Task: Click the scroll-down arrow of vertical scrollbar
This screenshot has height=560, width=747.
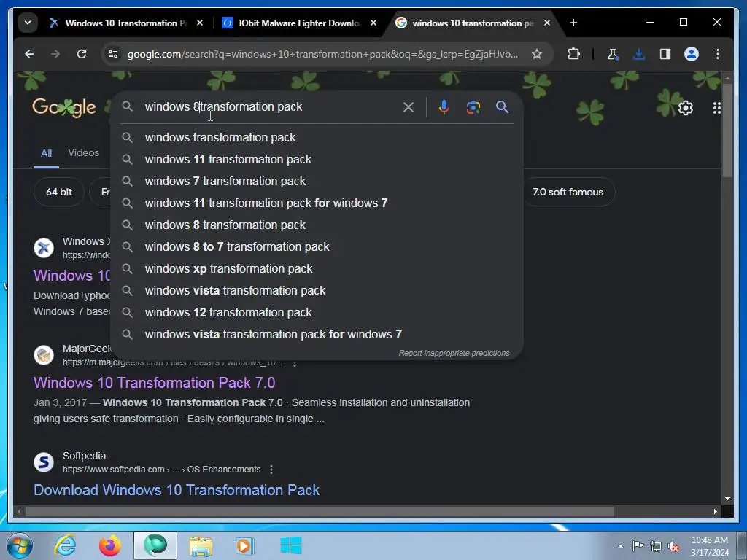Action: tap(727, 499)
